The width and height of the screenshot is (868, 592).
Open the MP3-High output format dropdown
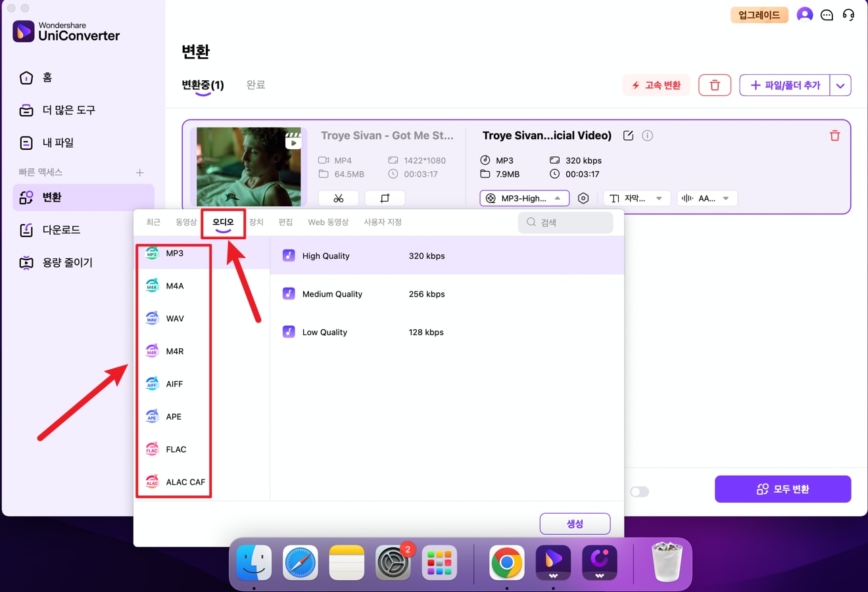click(x=525, y=198)
